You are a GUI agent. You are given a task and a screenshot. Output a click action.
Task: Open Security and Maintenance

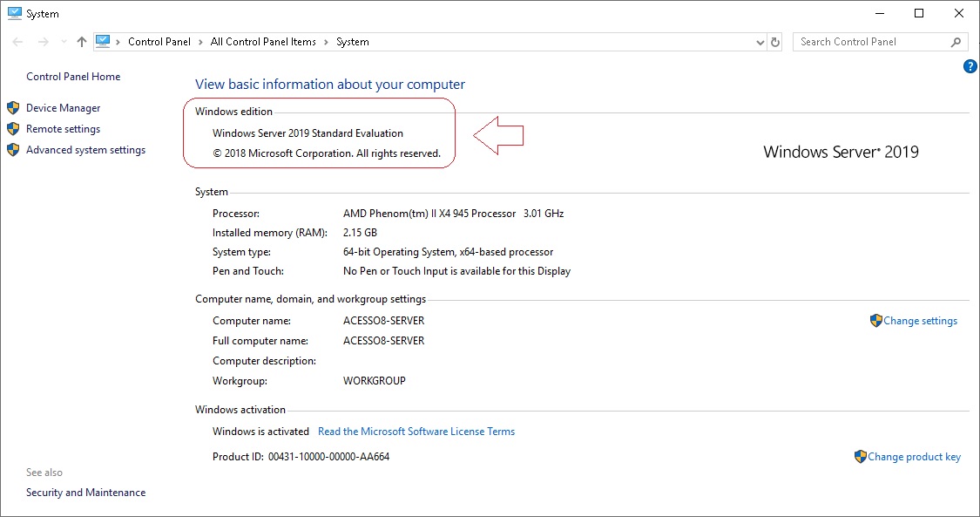85,492
